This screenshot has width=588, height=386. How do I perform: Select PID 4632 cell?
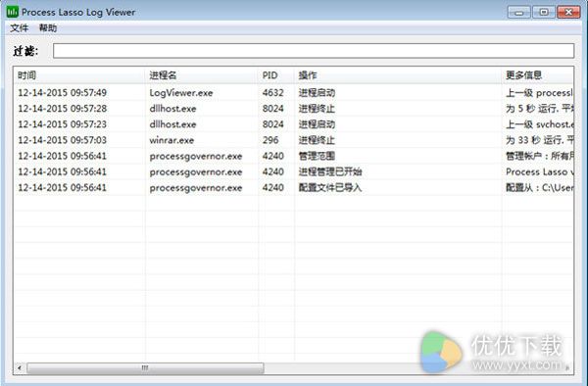click(x=273, y=92)
